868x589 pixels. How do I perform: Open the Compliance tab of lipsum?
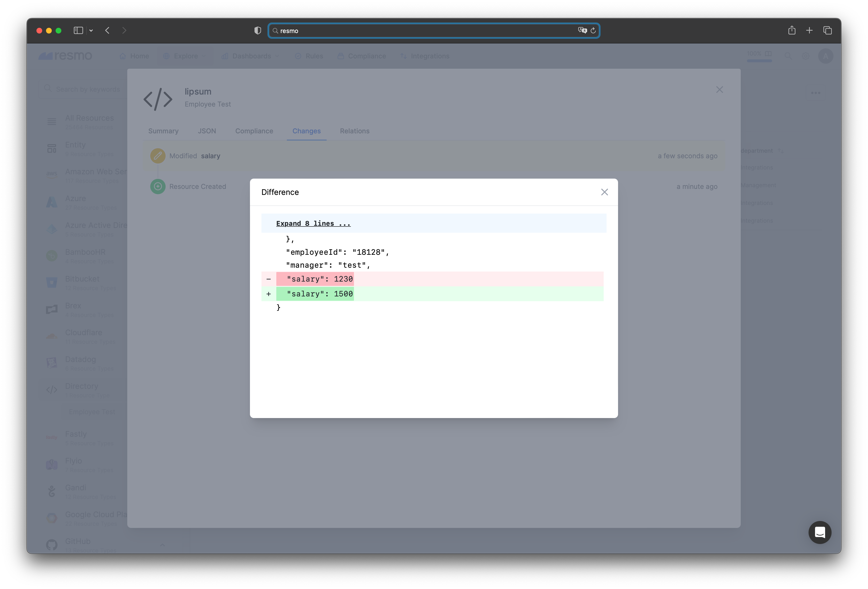[254, 131]
